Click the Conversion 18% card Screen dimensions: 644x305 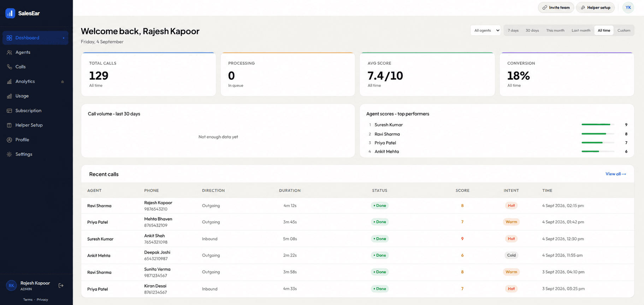click(x=567, y=74)
